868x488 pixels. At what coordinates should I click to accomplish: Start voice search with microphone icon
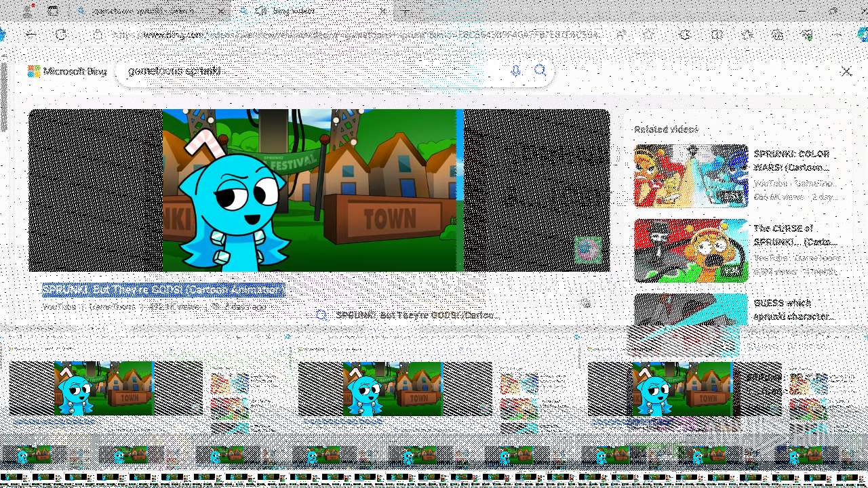pyautogui.click(x=516, y=71)
